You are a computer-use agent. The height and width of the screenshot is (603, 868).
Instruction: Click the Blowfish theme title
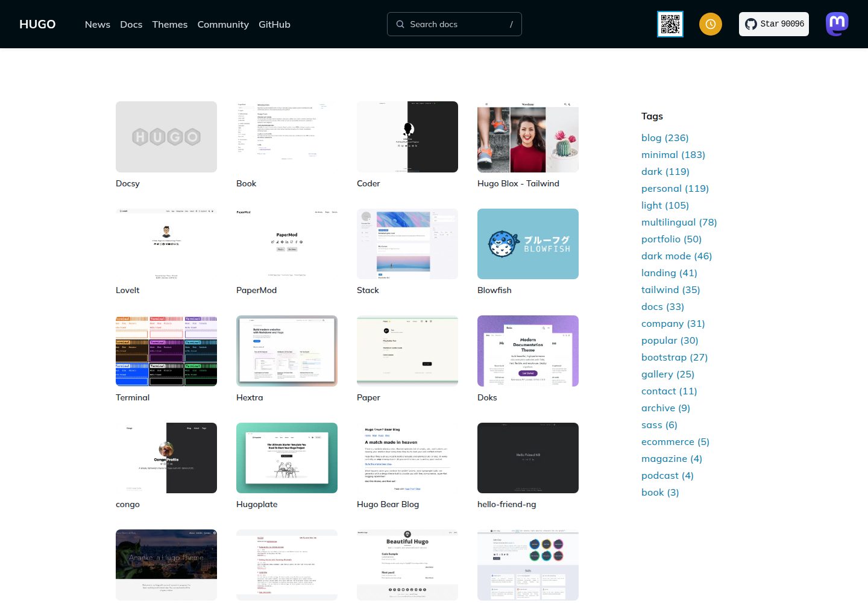(x=494, y=290)
